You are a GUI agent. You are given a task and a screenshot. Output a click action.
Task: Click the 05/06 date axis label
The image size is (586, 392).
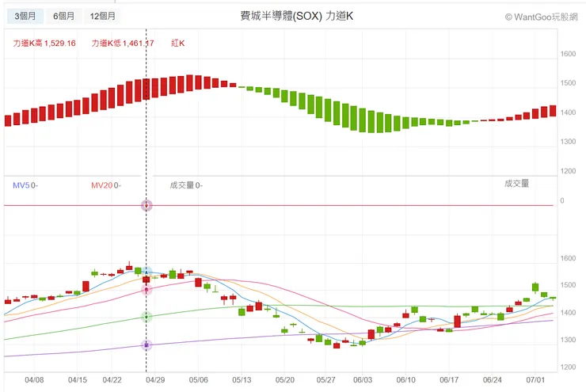[199, 380]
